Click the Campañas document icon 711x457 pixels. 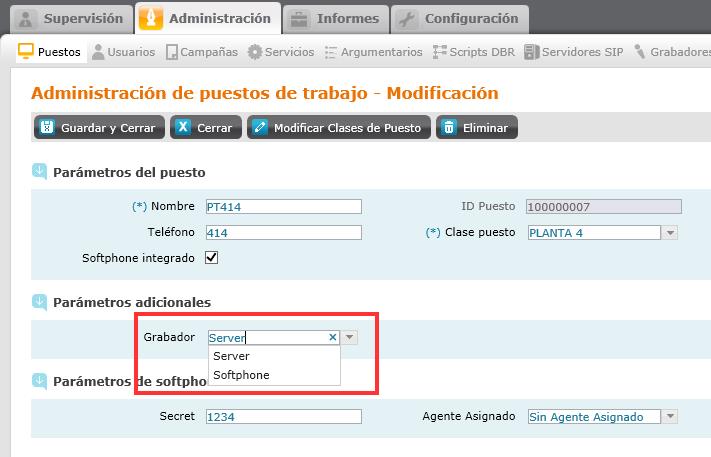pyautogui.click(x=172, y=52)
